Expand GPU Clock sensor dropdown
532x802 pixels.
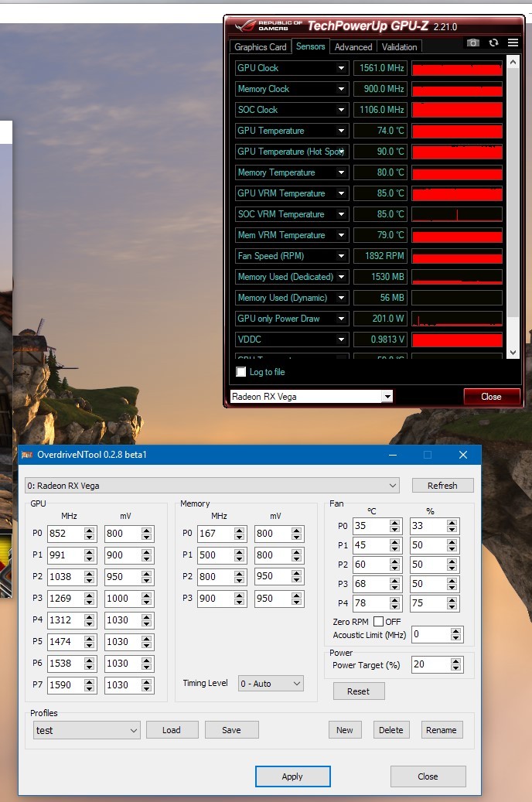[341, 68]
